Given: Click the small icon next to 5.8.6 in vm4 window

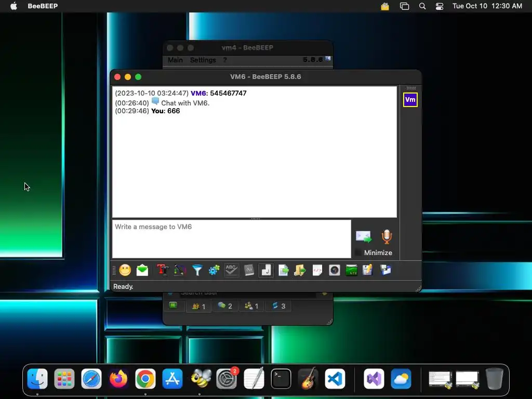Looking at the screenshot, I should (328, 59).
